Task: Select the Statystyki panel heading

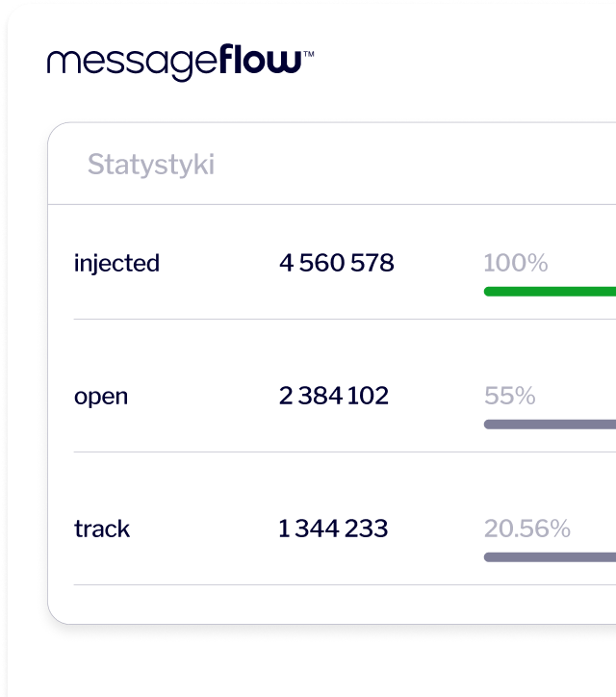Action: (x=151, y=165)
